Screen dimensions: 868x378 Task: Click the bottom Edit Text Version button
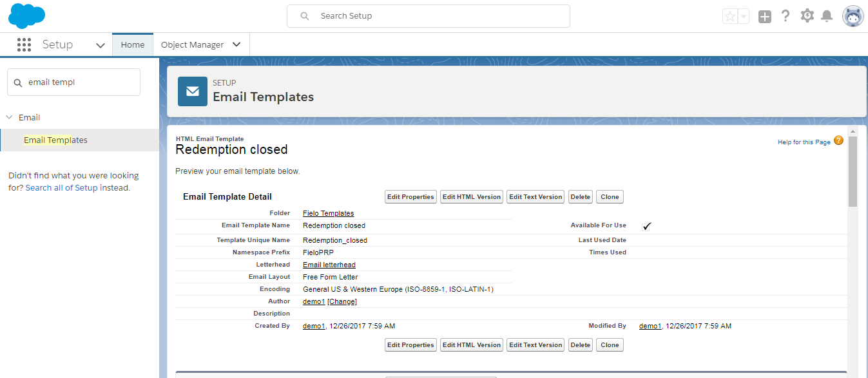click(x=535, y=345)
